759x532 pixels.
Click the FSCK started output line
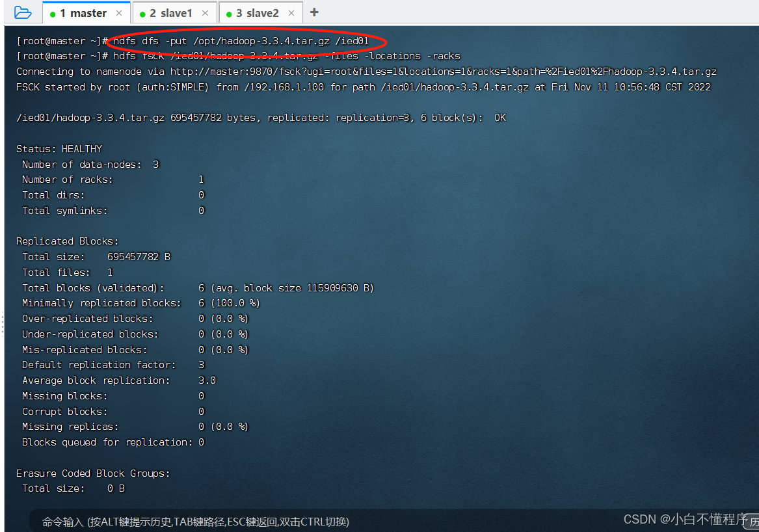pos(195,86)
